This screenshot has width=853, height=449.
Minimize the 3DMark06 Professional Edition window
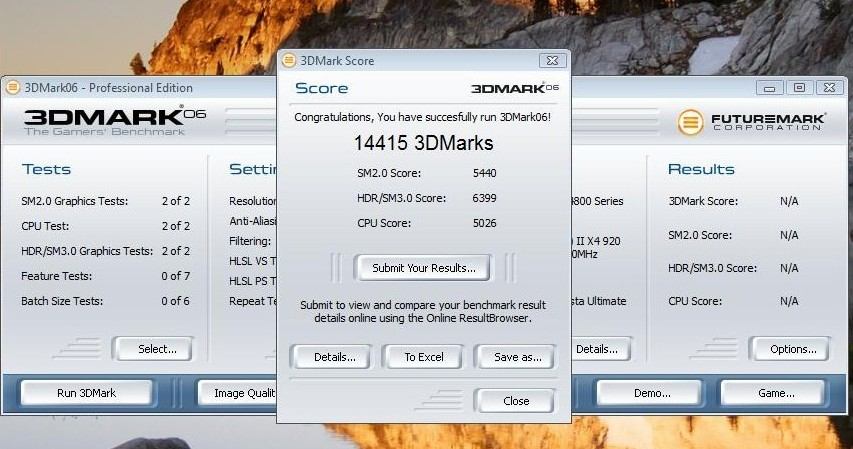pos(769,88)
